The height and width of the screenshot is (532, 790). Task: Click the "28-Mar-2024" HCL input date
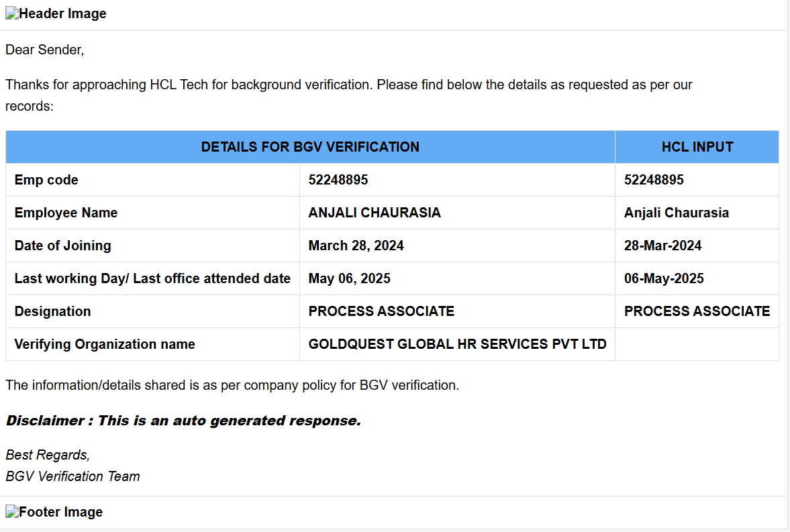click(662, 246)
